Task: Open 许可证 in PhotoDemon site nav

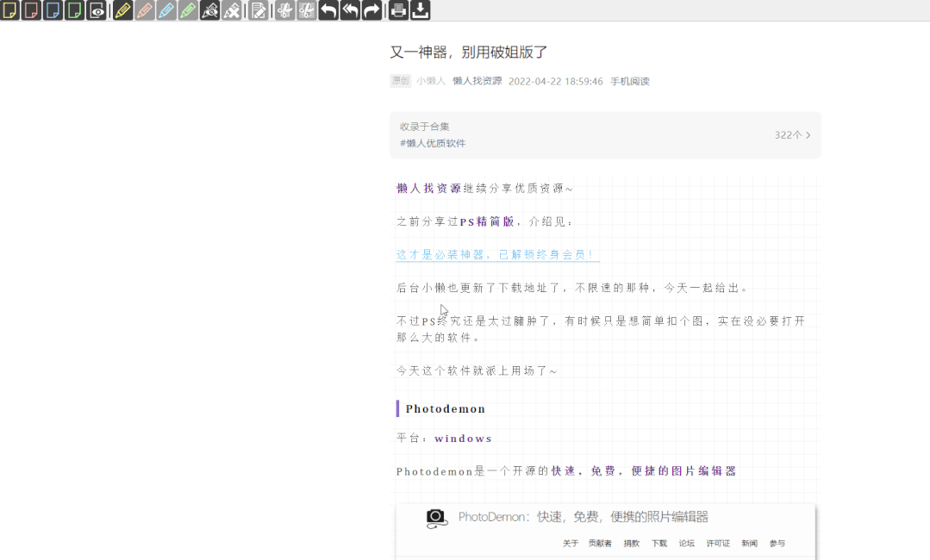Action: (718, 544)
